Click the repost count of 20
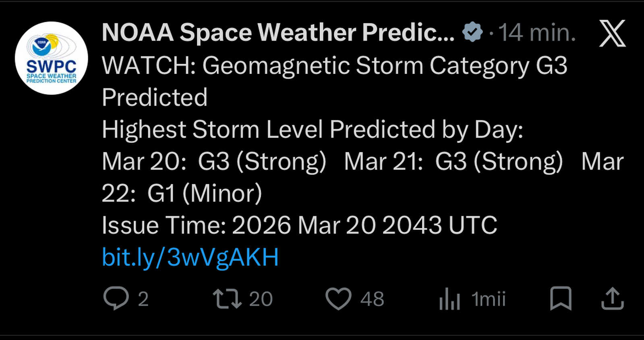 coord(261,299)
